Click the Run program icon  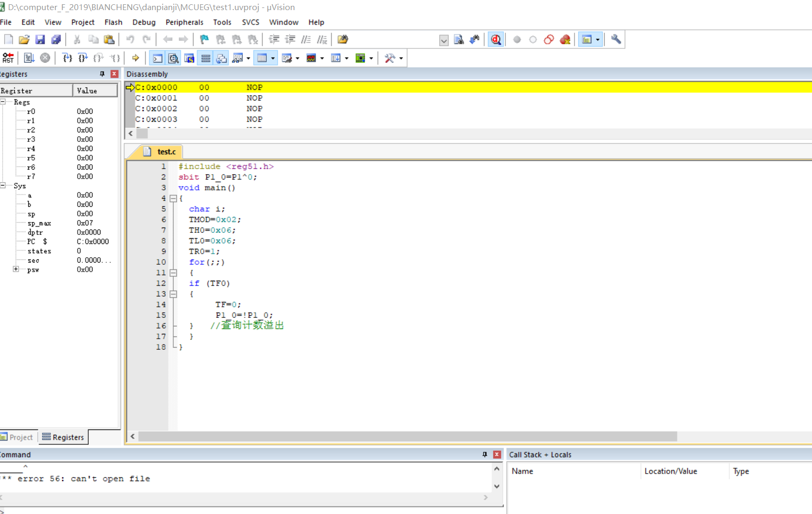pyautogui.click(x=29, y=58)
